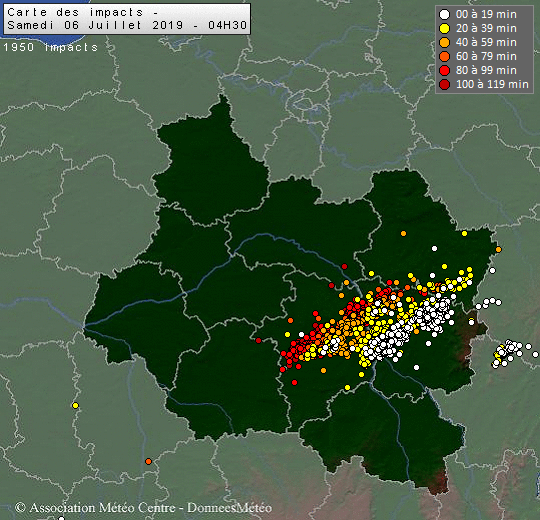Select the orange 40 à 59 min legend circle
The height and width of the screenshot is (520, 540).
[x=445, y=43]
